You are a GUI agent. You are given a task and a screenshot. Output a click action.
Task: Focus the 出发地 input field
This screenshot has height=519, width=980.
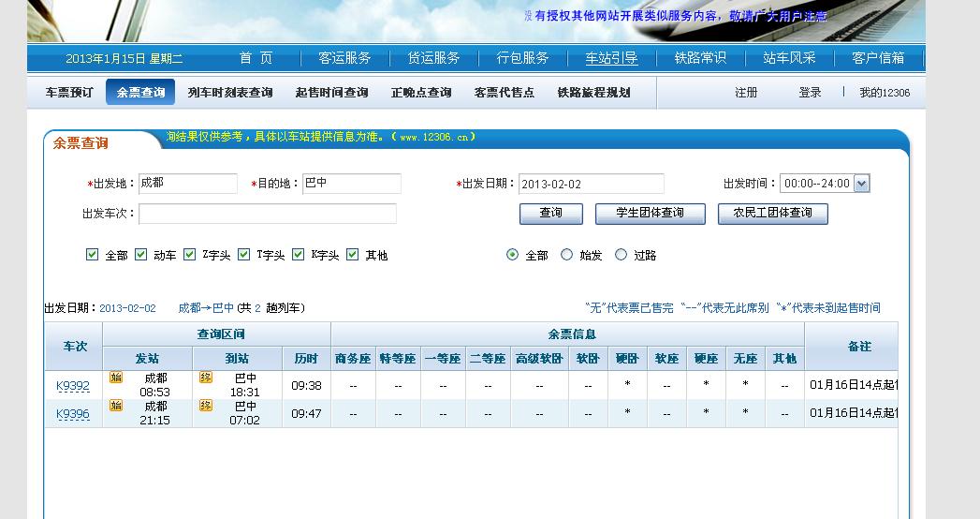pos(187,184)
